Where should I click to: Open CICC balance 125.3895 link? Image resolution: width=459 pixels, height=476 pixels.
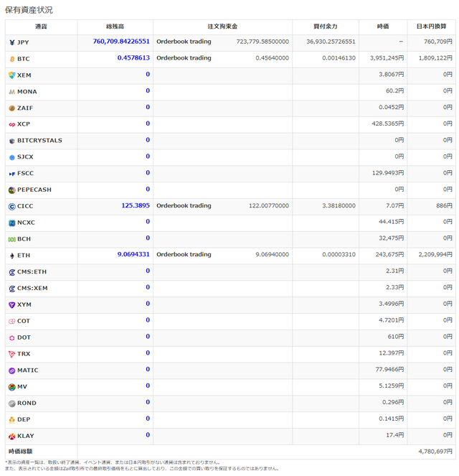(x=136, y=205)
